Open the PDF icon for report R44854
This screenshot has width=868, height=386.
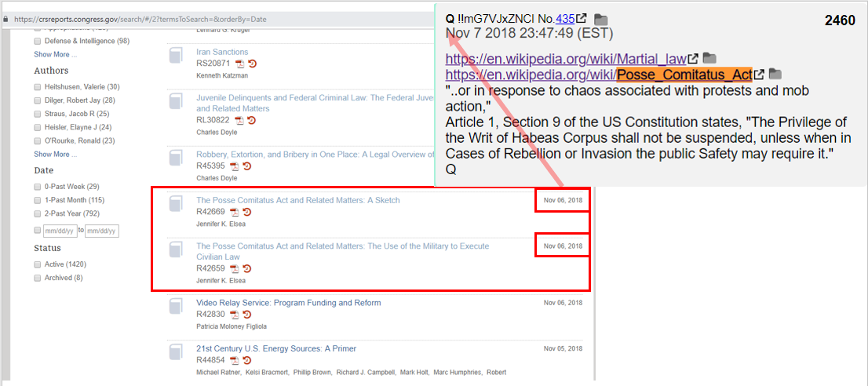tap(235, 361)
